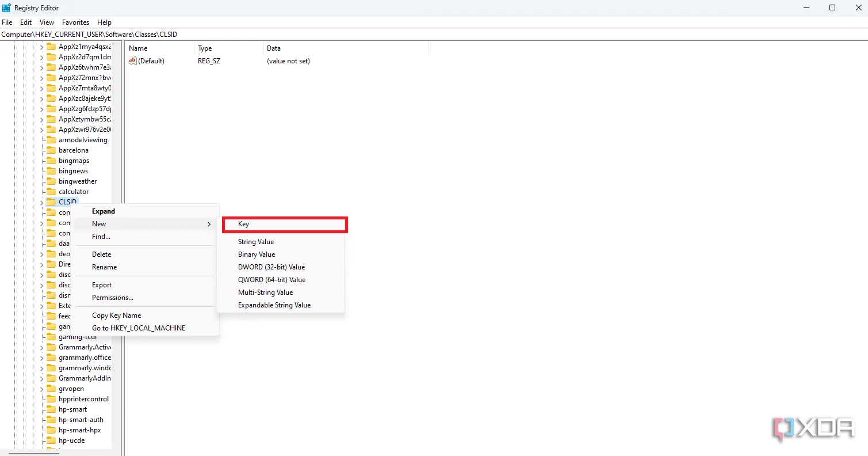Screen dimensions: 868x456
Task: Expand the Grammarly.Active key arrow
Action: (x=41, y=348)
